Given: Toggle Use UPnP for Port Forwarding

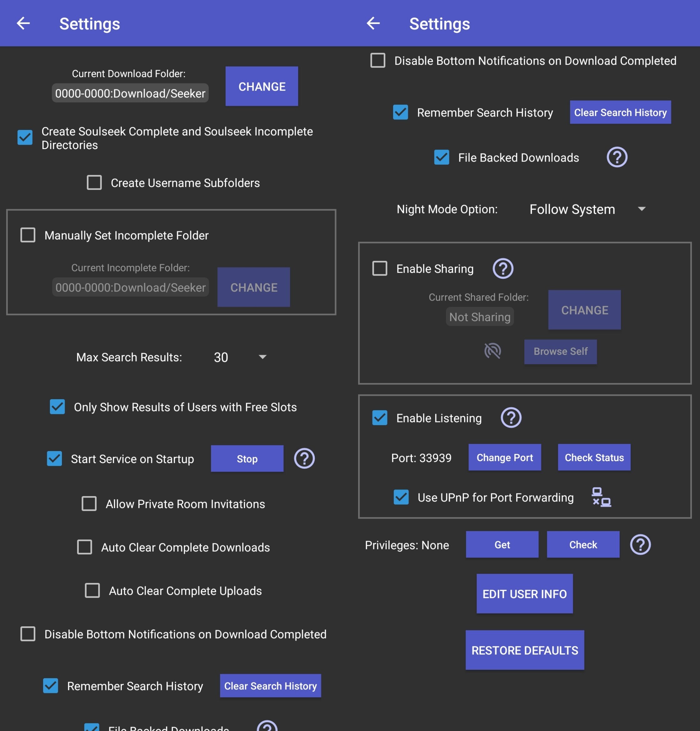Looking at the screenshot, I should tap(402, 497).
